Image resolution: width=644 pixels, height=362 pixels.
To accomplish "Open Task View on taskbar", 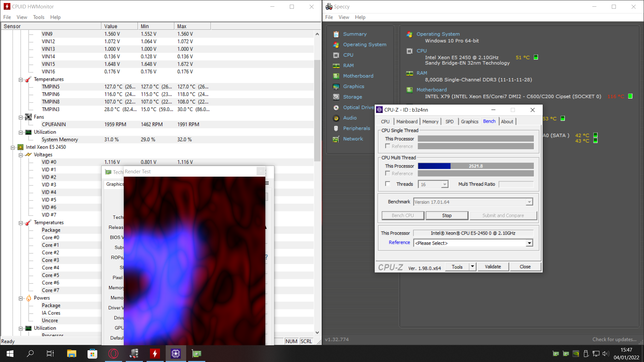I will point(50,354).
